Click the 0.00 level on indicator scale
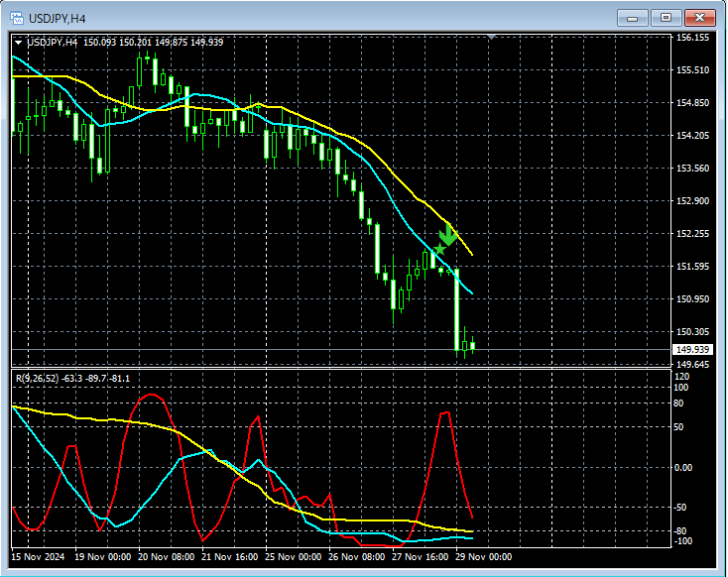This screenshot has height=577, width=728. (x=683, y=467)
